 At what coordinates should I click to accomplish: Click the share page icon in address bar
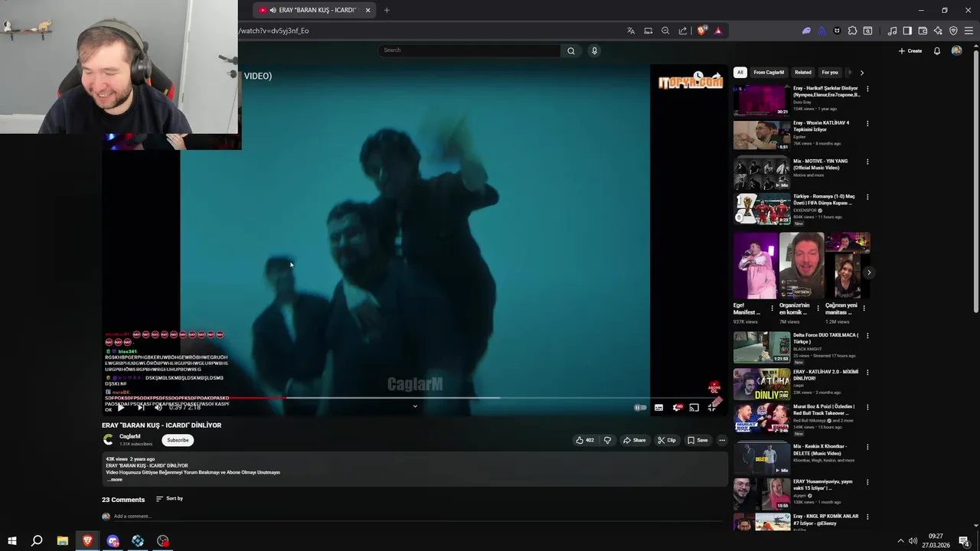pos(683,31)
